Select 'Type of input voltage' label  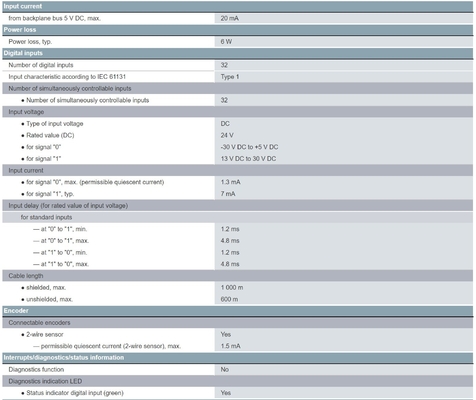55,124
